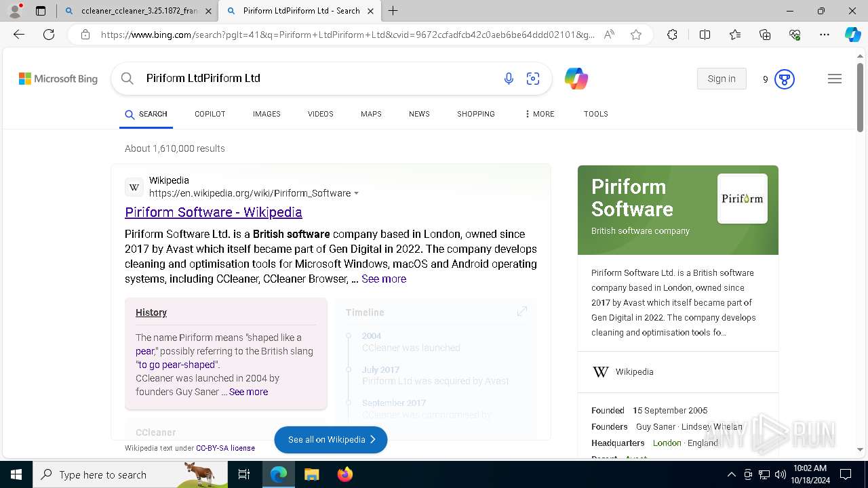Image resolution: width=868 pixels, height=488 pixels.
Task: Select the NEWS search tab
Action: click(419, 114)
